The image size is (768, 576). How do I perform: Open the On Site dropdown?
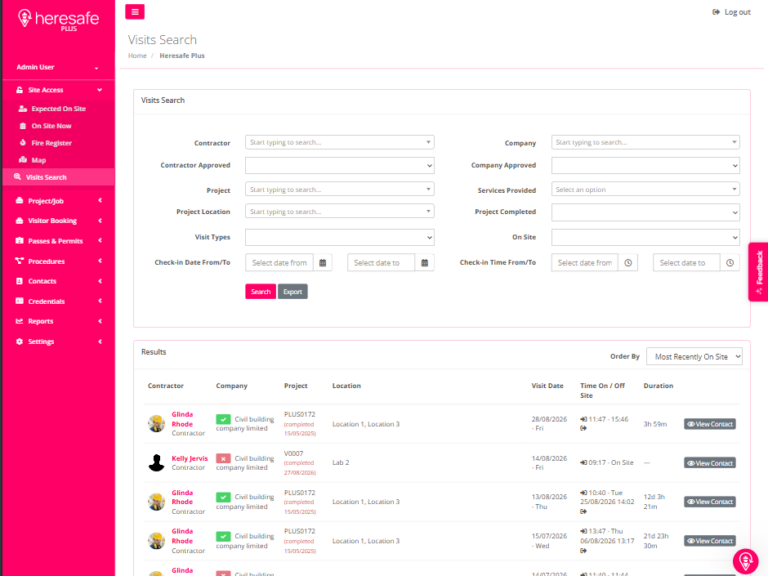[x=645, y=238]
